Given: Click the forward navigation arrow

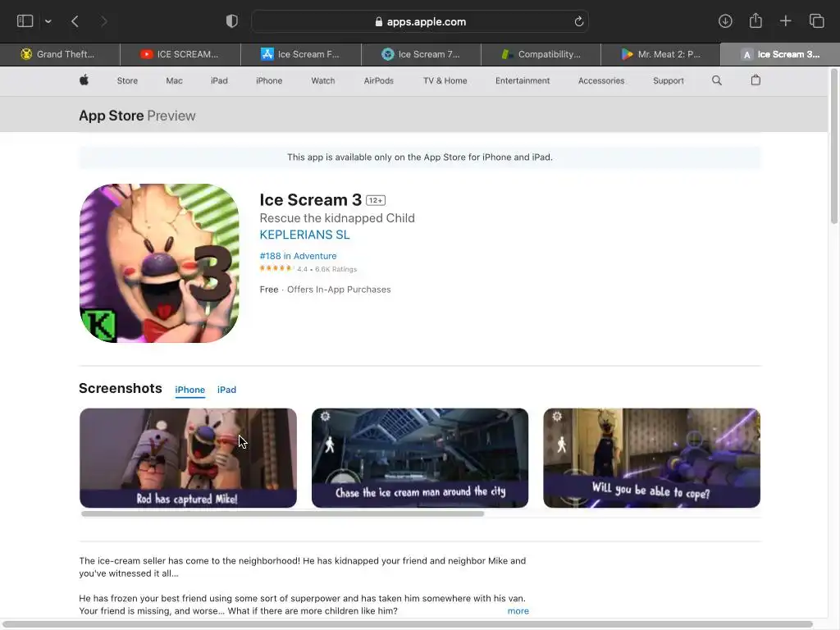Looking at the screenshot, I should point(103,21).
